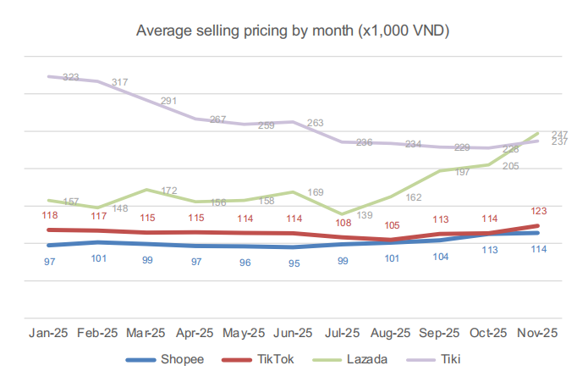The height and width of the screenshot is (382, 588).
Task: Click the Nov-25 axis label
Action: [536, 334]
